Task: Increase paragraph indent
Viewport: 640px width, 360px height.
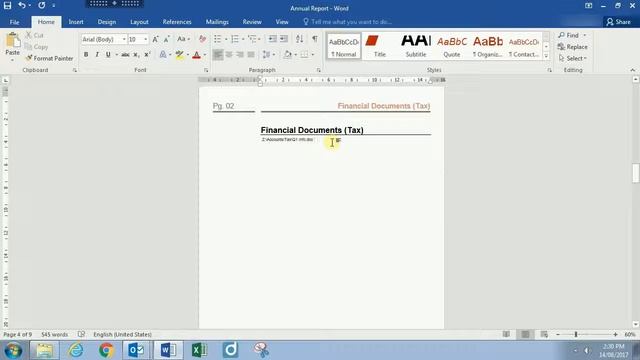Action: (284, 39)
